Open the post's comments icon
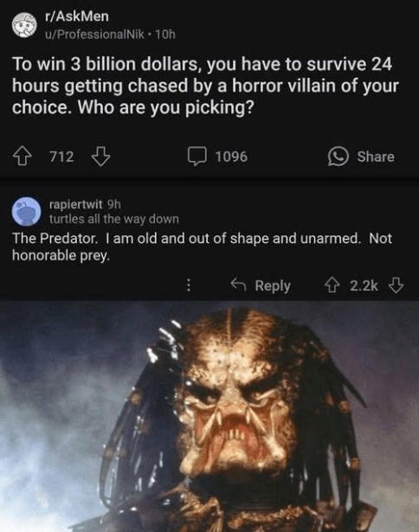Screen dimensions: 419x532 point(197,157)
